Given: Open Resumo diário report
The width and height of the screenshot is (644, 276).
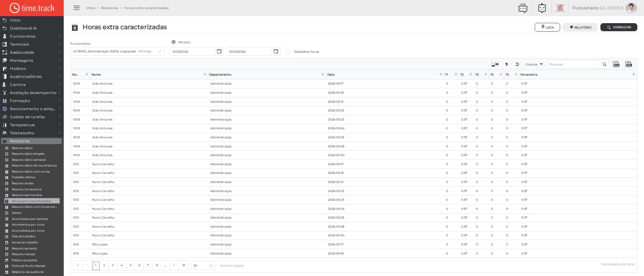Looking at the screenshot, I should pos(22,148).
